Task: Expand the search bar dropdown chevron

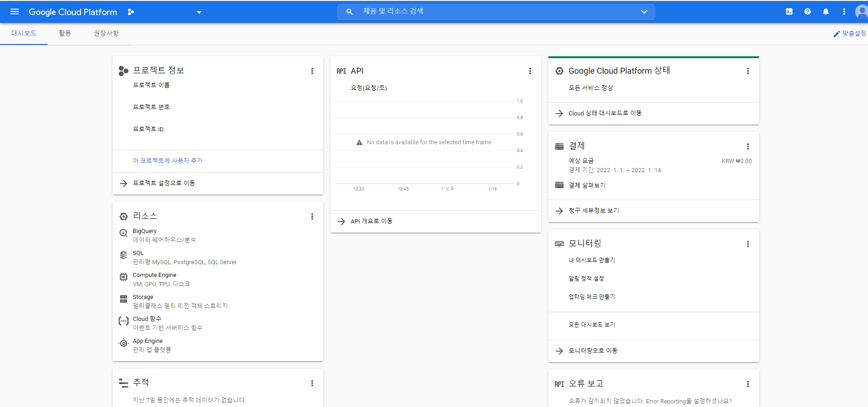Action: 644,12
